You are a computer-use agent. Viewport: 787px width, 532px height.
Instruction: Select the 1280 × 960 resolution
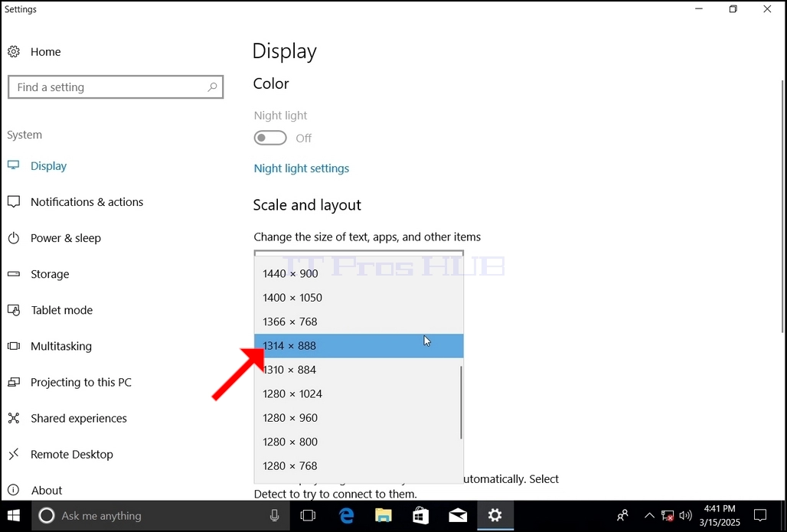[359, 418]
